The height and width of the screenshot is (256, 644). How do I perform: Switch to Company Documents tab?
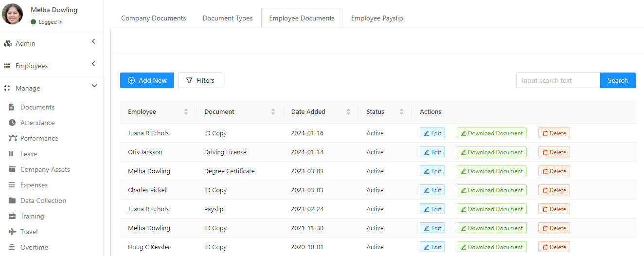click(154, 18)
